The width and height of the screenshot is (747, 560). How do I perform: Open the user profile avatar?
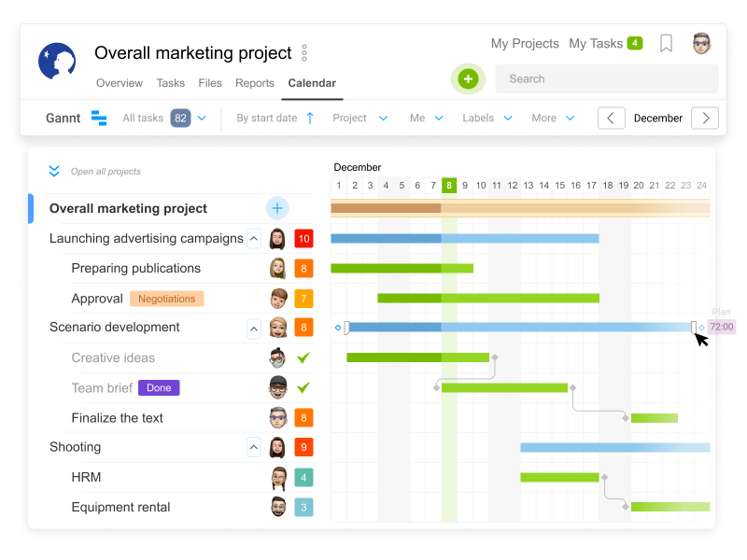701,44
